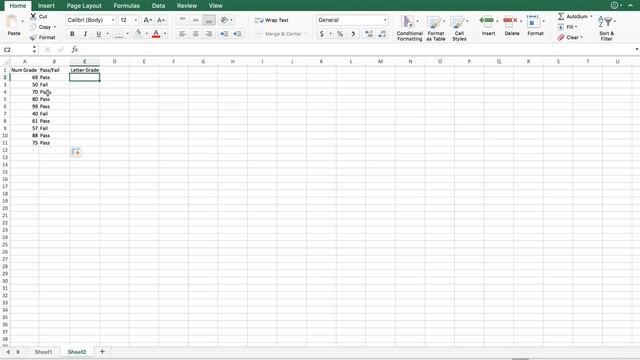Toggle middle vertical alignment
Screen dimensions: 640x360
coord(196,20)
